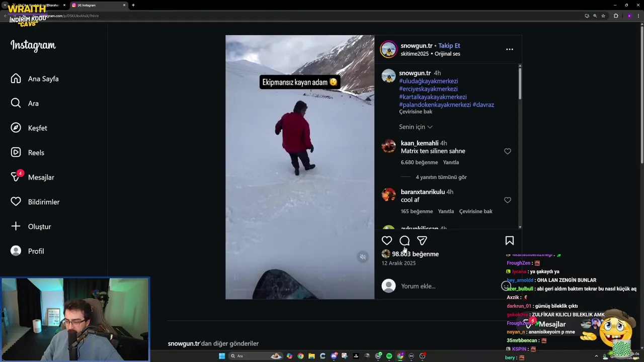
Task: Close the (4) Instagram browser tab
Action: [124, 5]
